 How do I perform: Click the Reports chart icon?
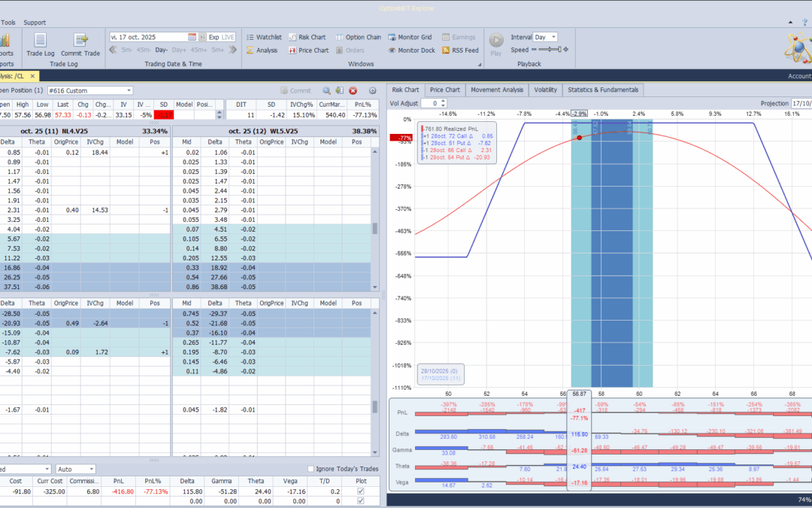point(5,41)
